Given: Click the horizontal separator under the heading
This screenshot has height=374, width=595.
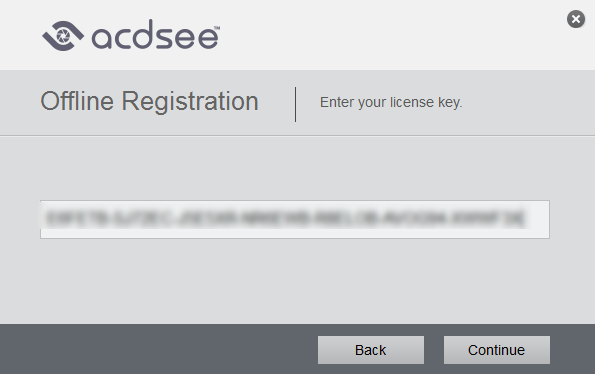Looking at the screenshot, I should [x=298, y=135].
